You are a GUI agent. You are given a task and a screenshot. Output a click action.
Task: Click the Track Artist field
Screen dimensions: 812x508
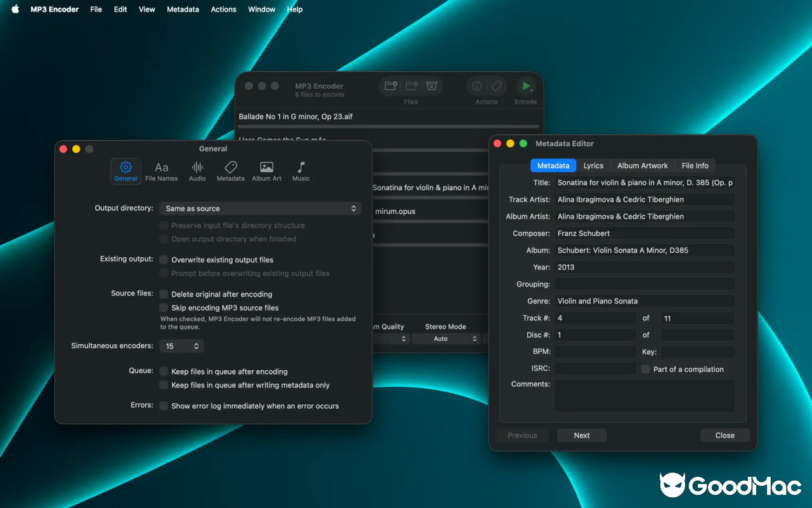coord(645,199)
